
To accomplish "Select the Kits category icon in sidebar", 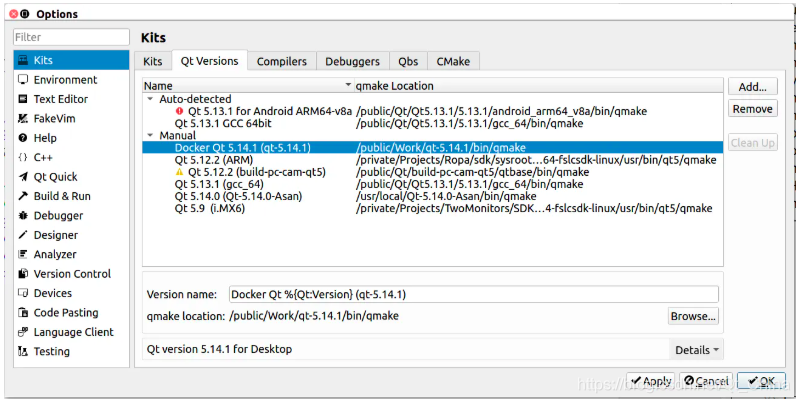I will pos(23,60).
